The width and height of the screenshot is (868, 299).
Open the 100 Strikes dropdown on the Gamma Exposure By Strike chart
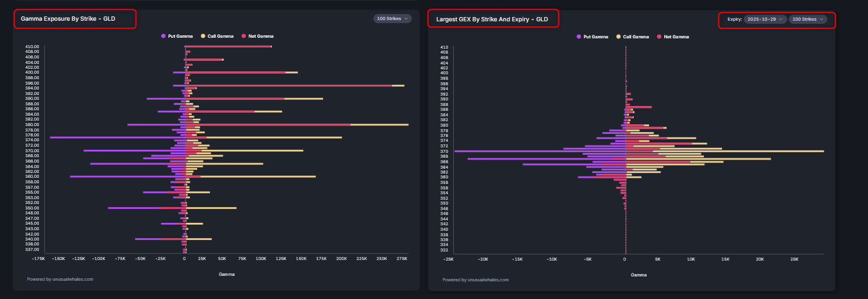[392, 19]
